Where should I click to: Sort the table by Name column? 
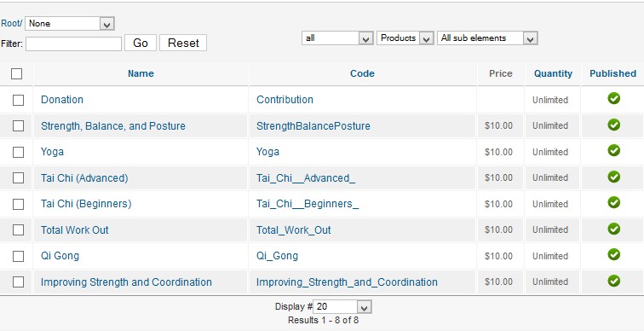[x=141, y=73]
